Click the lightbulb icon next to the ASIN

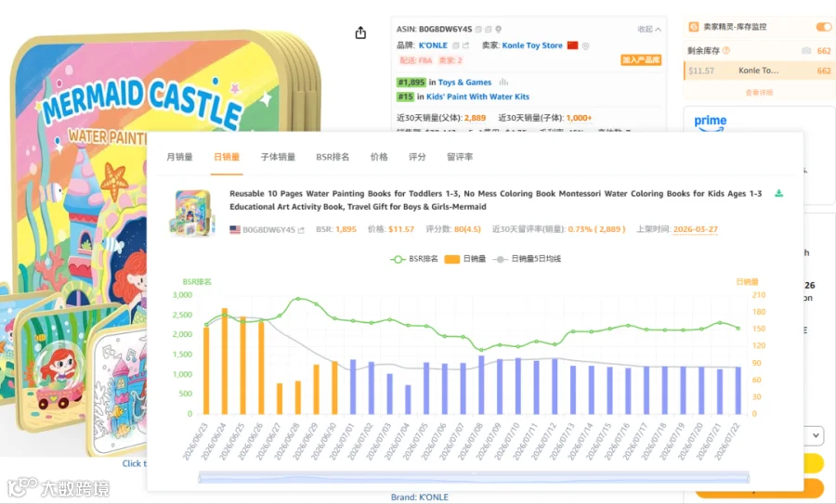point(498,30)
